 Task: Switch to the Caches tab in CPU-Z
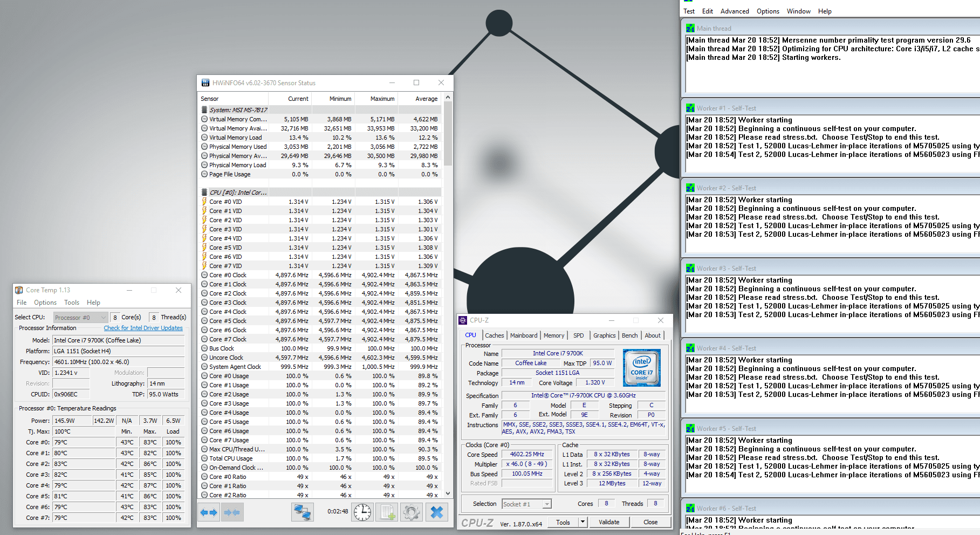pos(495,335)
